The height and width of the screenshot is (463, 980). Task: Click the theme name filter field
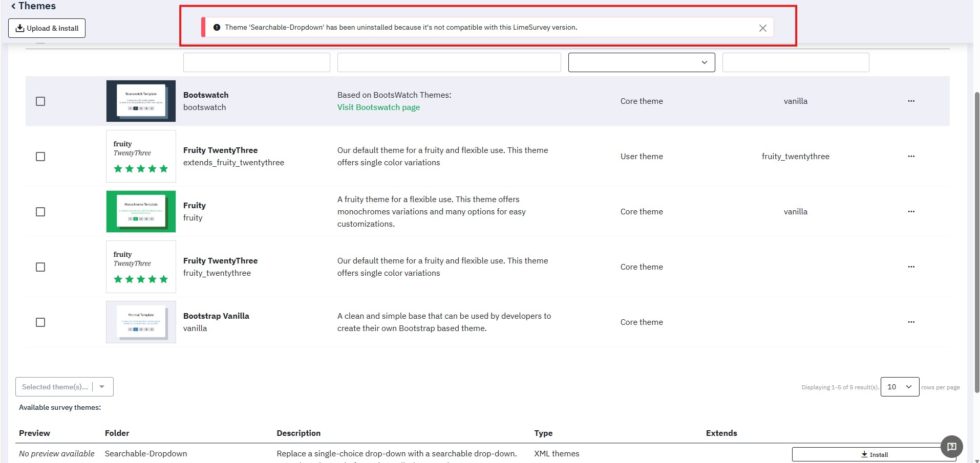pyautogui.click(x=257, y=62)
